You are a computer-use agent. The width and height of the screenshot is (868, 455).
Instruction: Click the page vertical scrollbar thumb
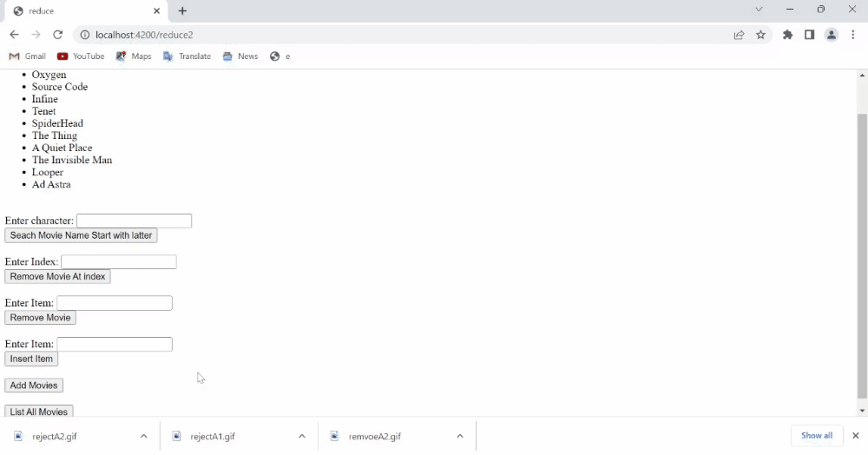[862, 256]
